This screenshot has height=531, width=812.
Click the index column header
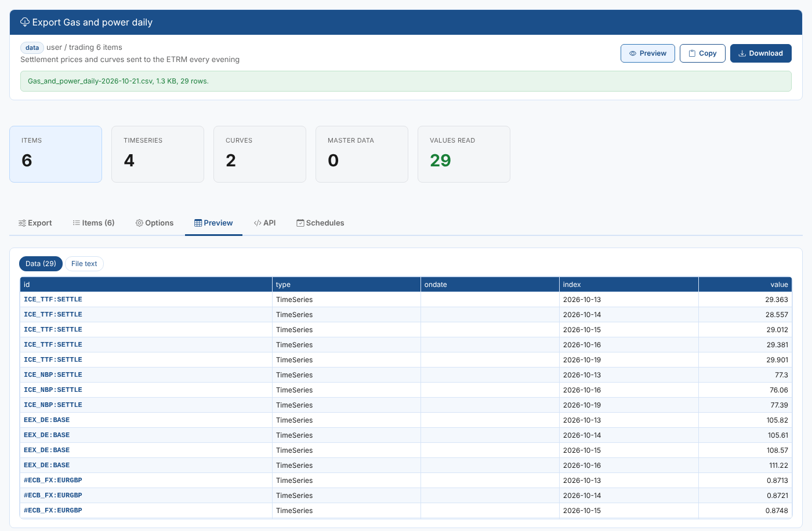click(x=629, y=285)
